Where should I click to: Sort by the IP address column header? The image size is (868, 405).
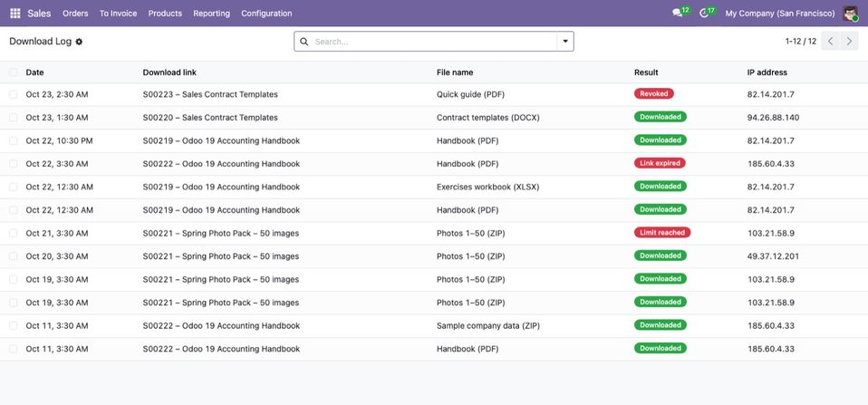click(767, 72)
